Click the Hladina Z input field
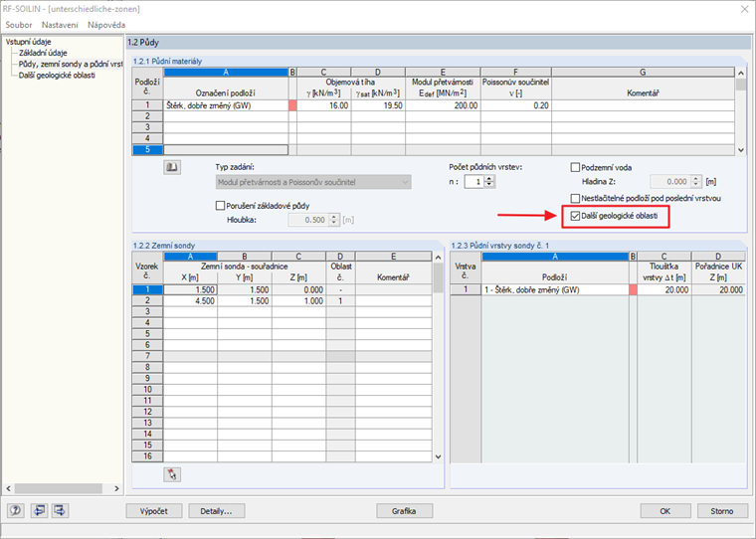 [x=670, y=182]
